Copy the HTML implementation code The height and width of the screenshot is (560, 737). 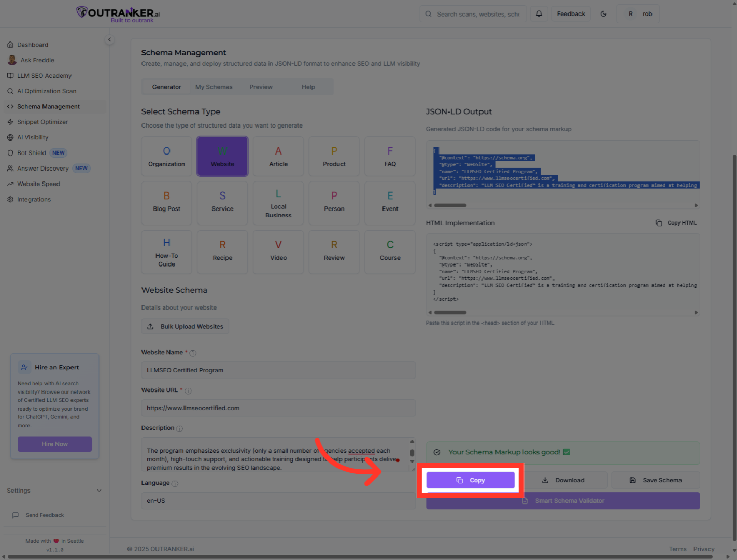coord(676,223)
